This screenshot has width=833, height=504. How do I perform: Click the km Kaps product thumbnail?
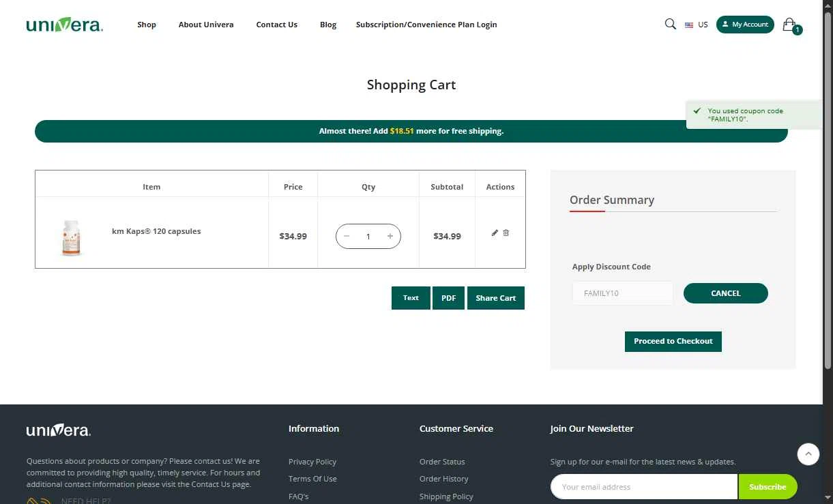(72, 237)
